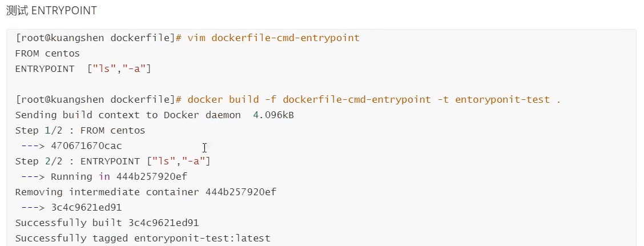Click the ENTRYPOINT ["ls","-a"] Dockerfile line
Viewport: 644px width, 246px height.
click(x=83, y=69)
